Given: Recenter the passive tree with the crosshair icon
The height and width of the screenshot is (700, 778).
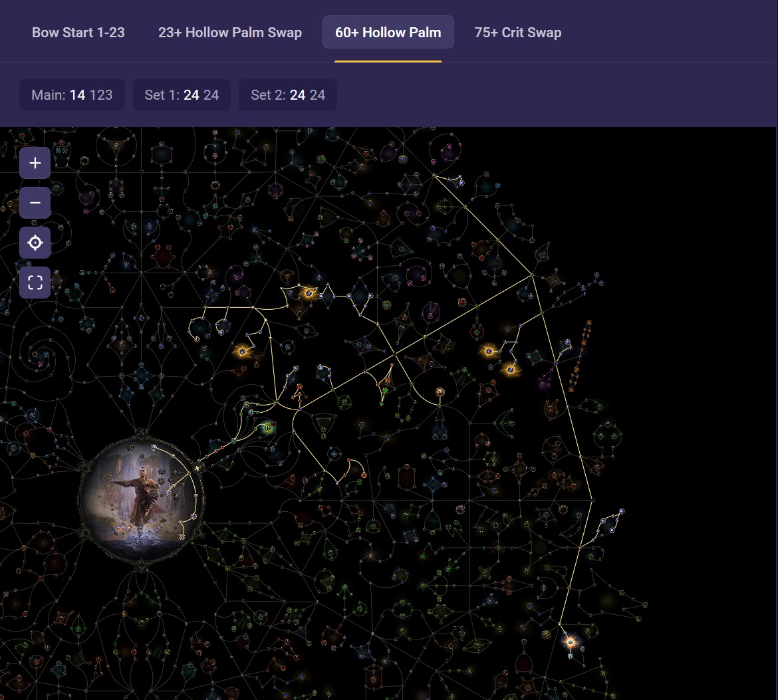Looking at the screenshot, I should tap(35, 243).
